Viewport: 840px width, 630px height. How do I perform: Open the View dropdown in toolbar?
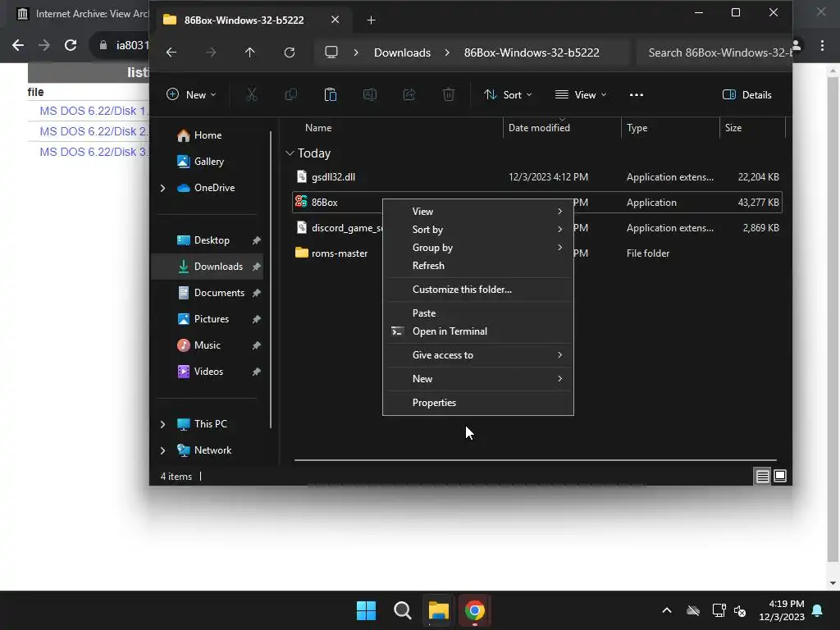(x=581, y=95)
